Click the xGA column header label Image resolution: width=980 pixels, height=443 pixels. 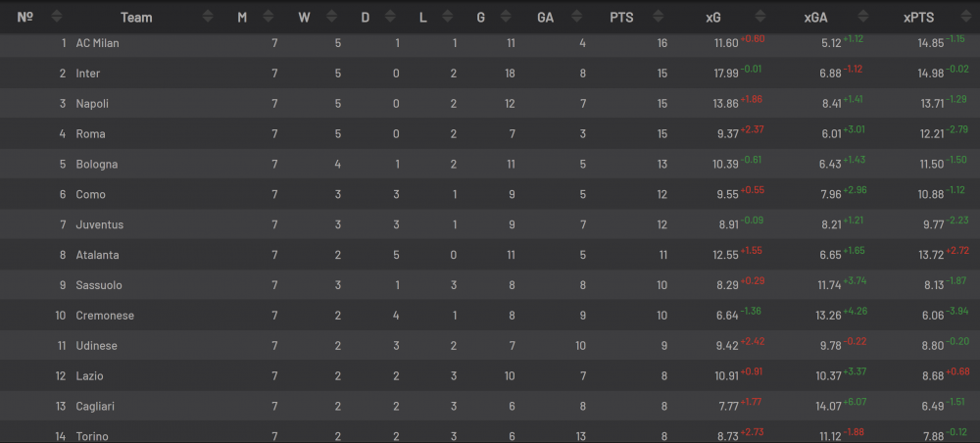pos(816,18)
